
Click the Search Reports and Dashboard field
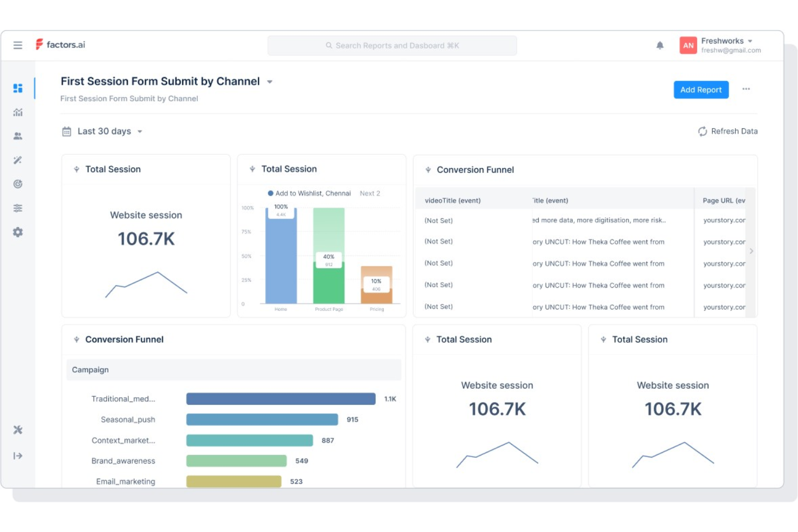[392, 46]
